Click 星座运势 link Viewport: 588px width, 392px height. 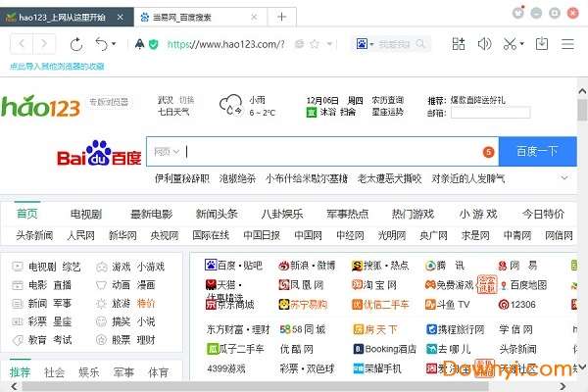click(387, 112)
